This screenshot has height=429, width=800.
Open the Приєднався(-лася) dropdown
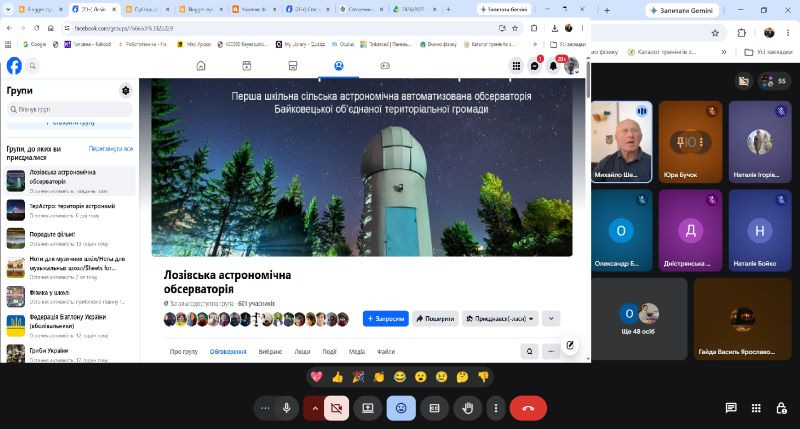pyautogui.click(x=500, y=319)
